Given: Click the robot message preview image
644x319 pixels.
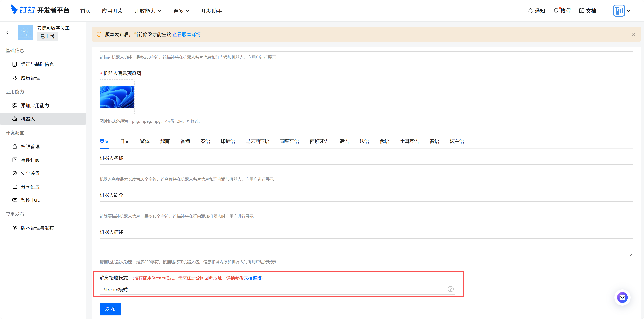Looking at the screenshot, I should point(117,97).
